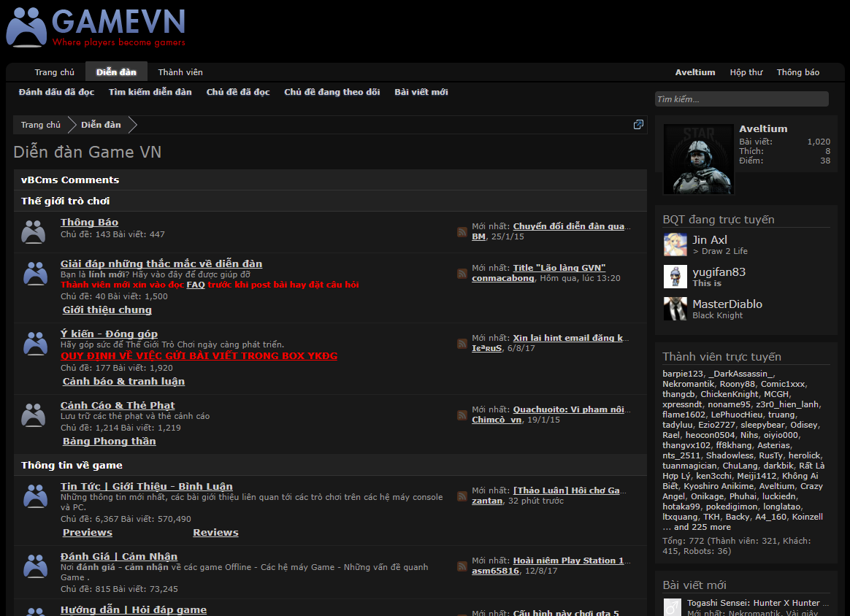This screenshot has height=616, width=850.
Task: Open the Reviews subforum
Action: pos(215,533)
